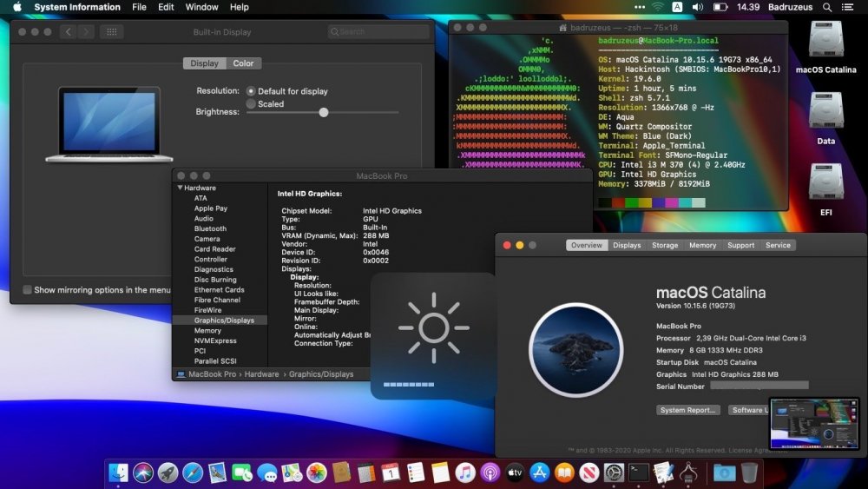Open Photos from the dock
The height and width of the screenshot is (489, 868).
coord(317,472)
